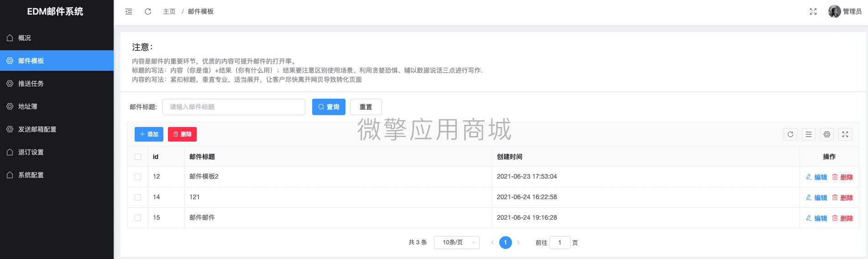This screenshot has width=868, height=259.
Task: Open 地址簿 in the sidebar menu
Action: click(x=57, y=106)
